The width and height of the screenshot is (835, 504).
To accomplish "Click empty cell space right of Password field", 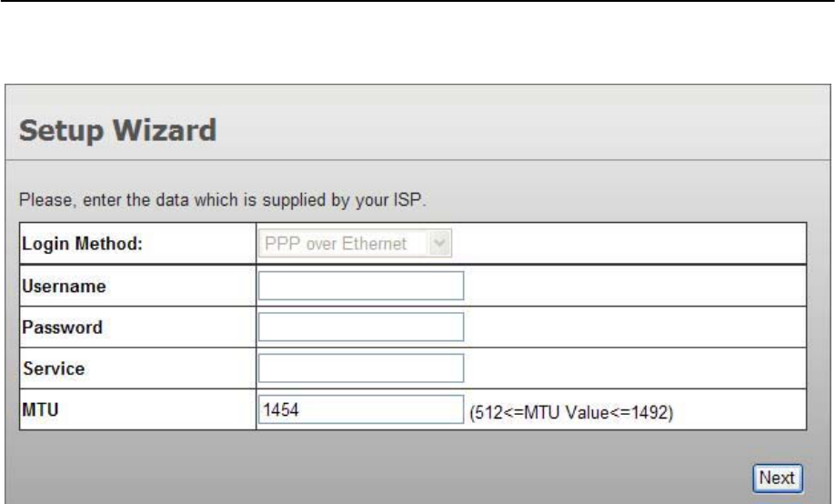I will 637,327.
